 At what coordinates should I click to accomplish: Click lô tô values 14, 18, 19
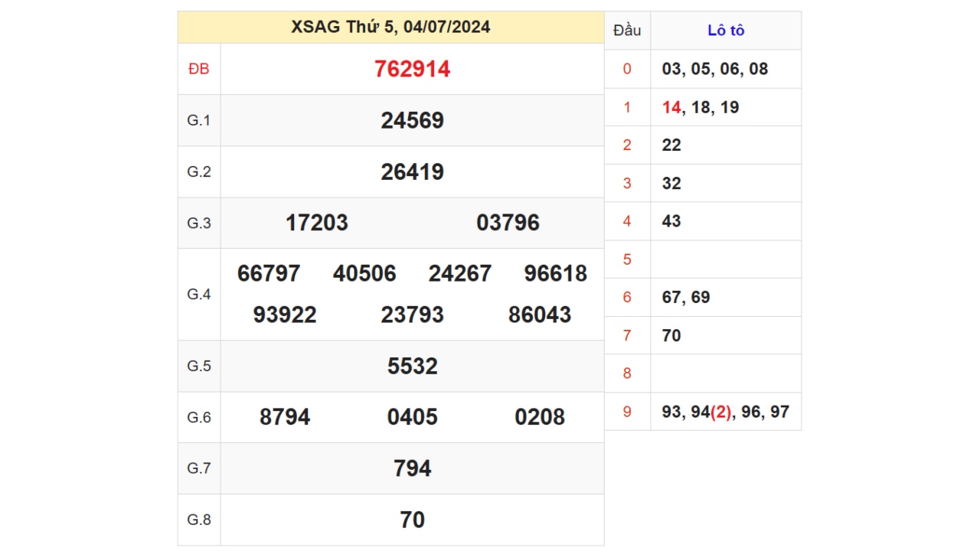(701, 107)
